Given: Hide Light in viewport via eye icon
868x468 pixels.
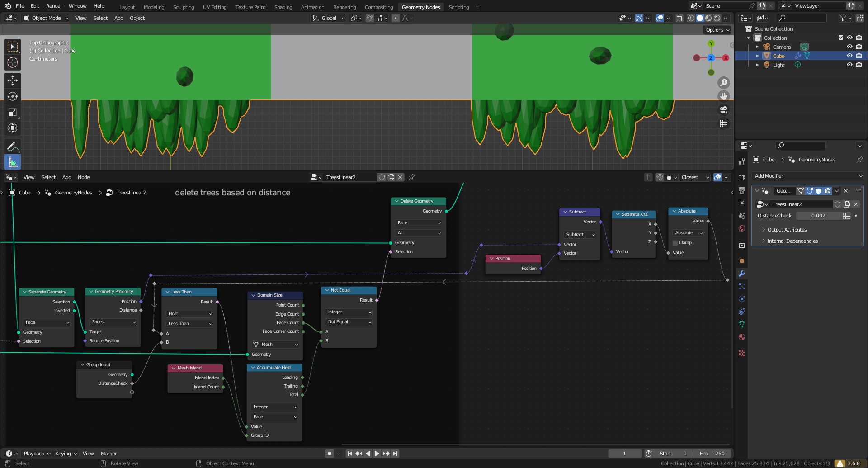Looking at the screenshot, I should click(x=849, y=65).
